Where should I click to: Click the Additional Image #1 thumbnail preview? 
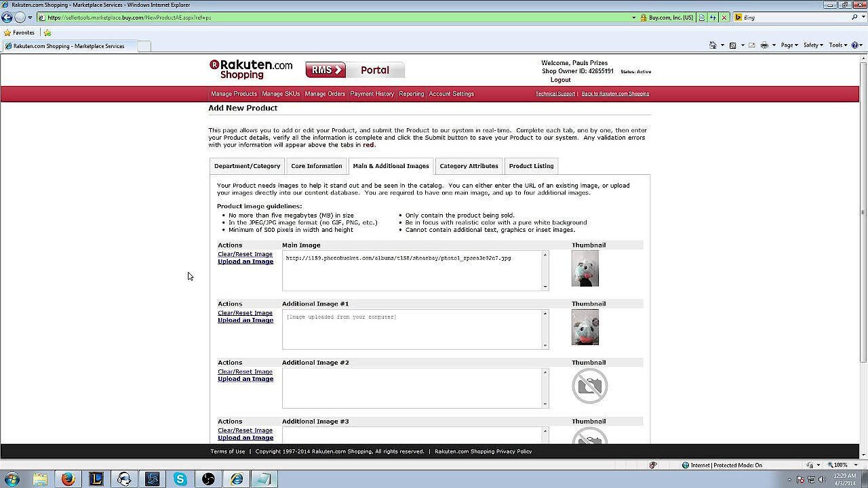(x=585, y=327)
